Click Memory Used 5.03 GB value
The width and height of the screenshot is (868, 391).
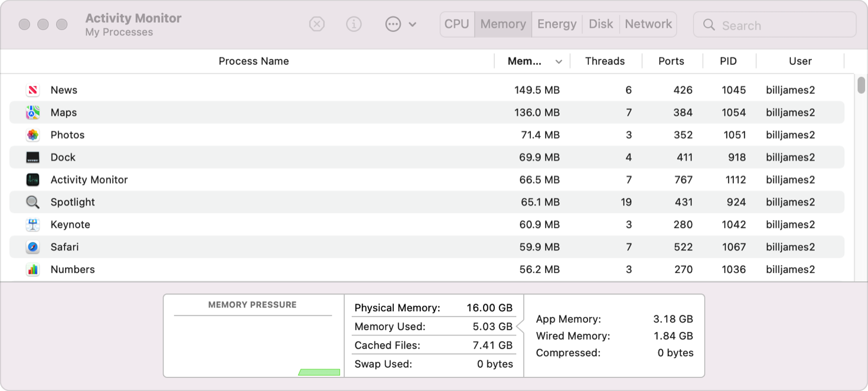tap(492, 327)
